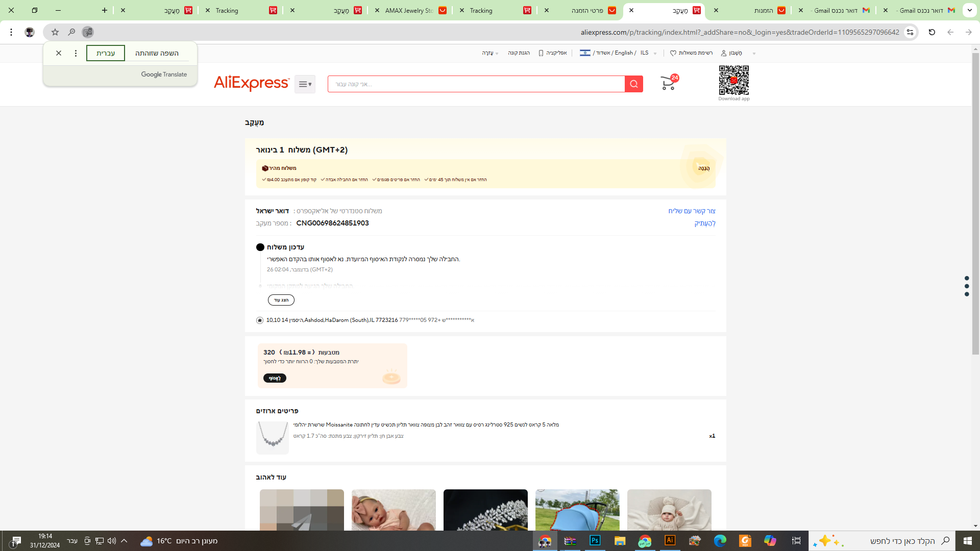This screenshot has height=551, width=980.
Task: Open Photoshop from the taskbar
Action: pyautogui.click(x=595, y=540)
